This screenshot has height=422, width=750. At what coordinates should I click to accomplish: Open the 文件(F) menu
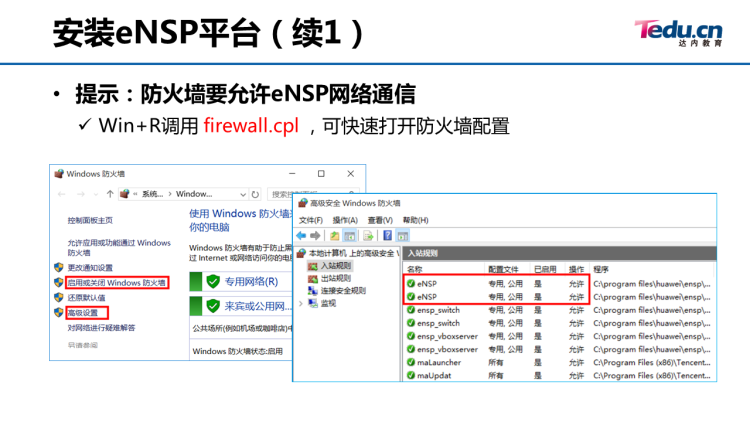click(x=311, y=220)
